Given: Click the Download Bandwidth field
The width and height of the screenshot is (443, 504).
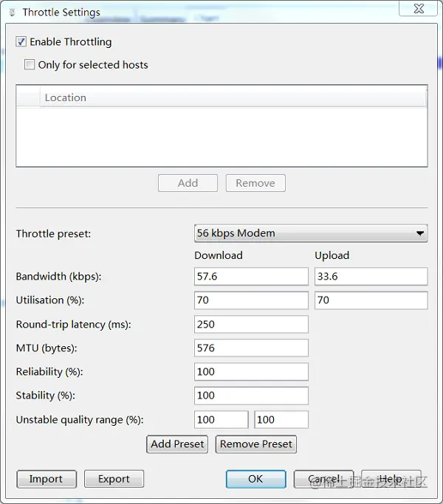Looking at the screenshot, I should click(251, 277).
